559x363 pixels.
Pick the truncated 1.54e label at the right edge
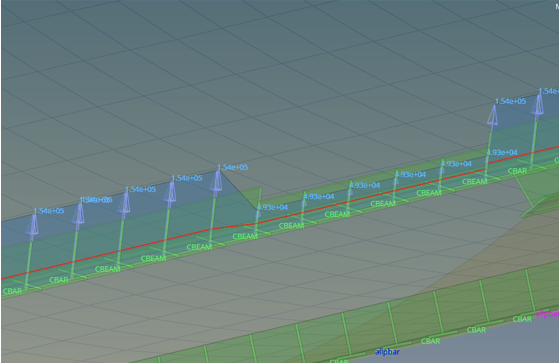[548, 91]
